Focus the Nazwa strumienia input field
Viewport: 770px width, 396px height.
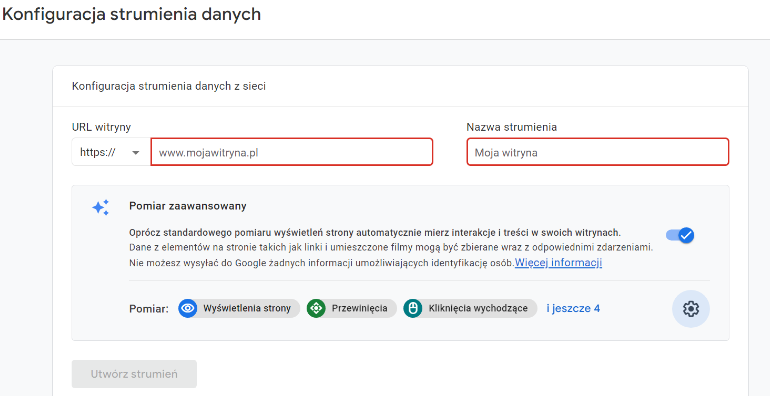pyautogui.click(x=598, y=152)
